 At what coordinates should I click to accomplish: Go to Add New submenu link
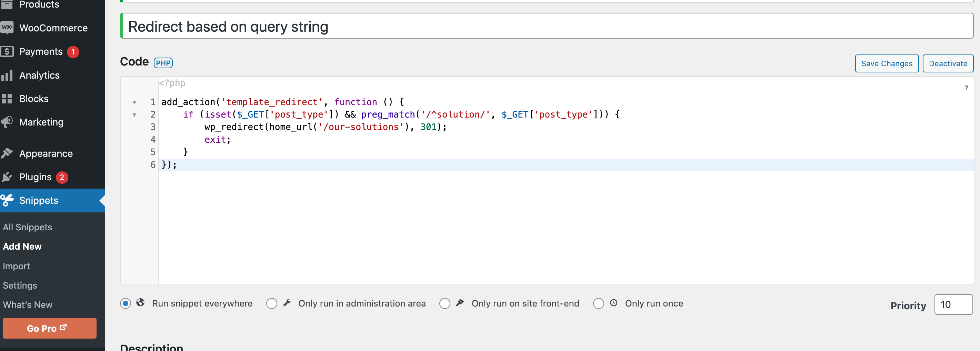tap(22, 247)
